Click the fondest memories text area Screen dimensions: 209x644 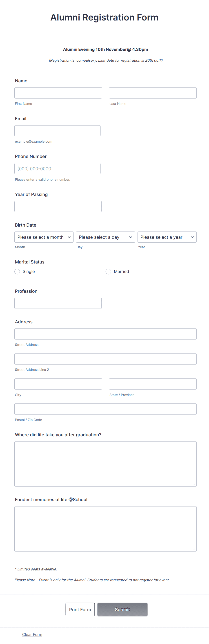tap(105, 529)
